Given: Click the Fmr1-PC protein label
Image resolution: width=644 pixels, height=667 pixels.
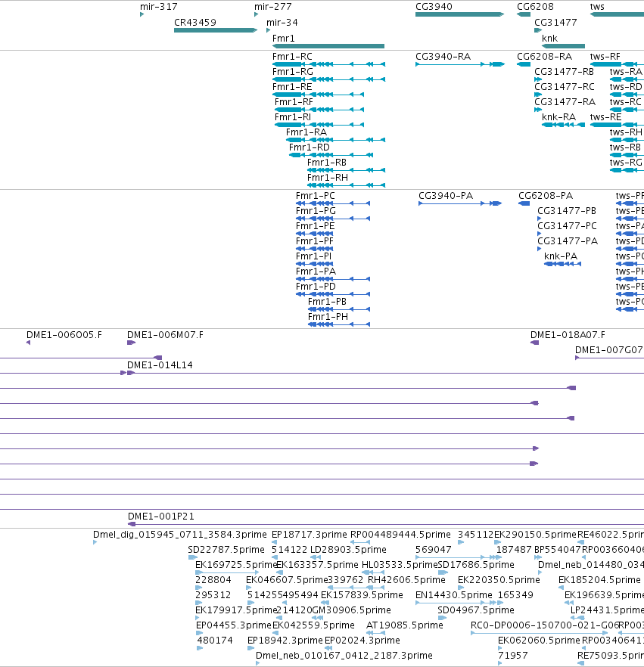Looking at the screenshot, I should pos(316,196).
